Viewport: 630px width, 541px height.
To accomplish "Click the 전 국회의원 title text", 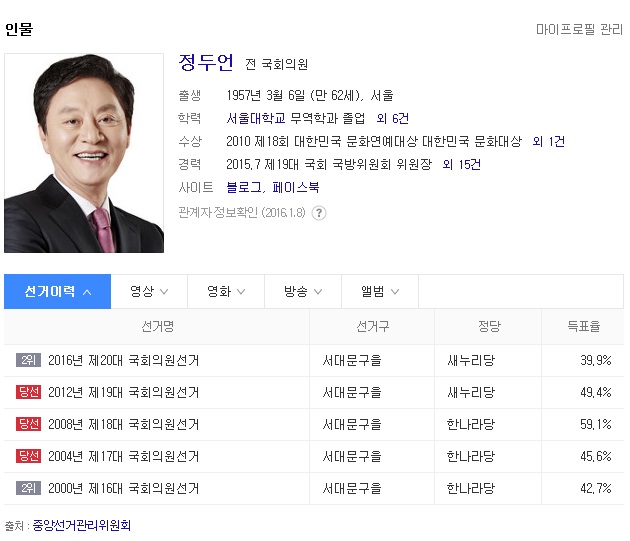I will click(x=276, y=64).
